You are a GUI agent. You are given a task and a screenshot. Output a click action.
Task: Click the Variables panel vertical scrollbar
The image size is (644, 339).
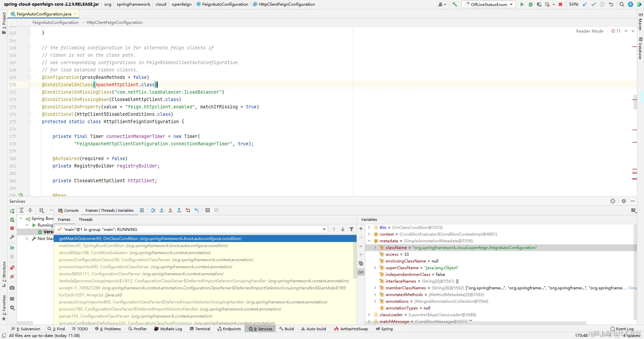(635, 272)
